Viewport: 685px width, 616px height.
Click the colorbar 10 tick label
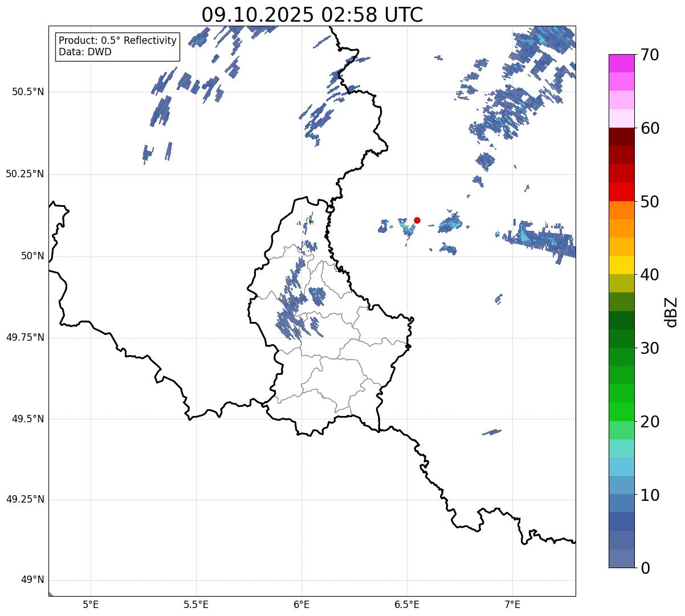(x=650, y=495)
